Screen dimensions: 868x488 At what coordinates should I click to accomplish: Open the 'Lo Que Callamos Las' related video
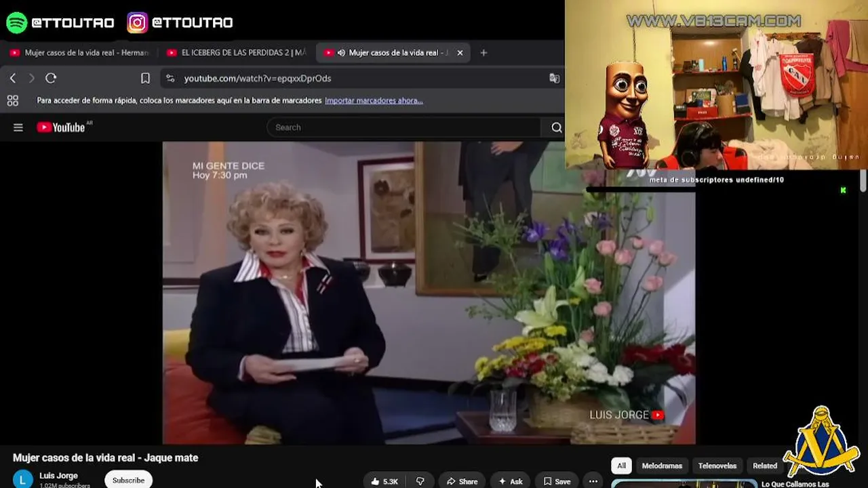(795, 484)
